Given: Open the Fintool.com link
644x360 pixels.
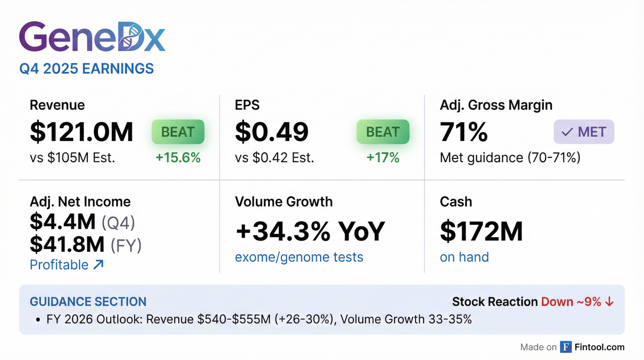Looking at the screenshot, I should [x=600, y=347].
